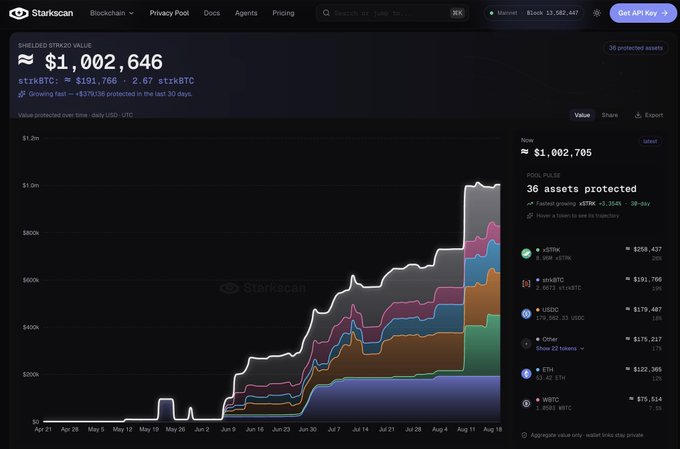The width and height of the screenshot is (680, 449).
Task: Click the xSTRK token icon
Action: (x=526, y=253)
